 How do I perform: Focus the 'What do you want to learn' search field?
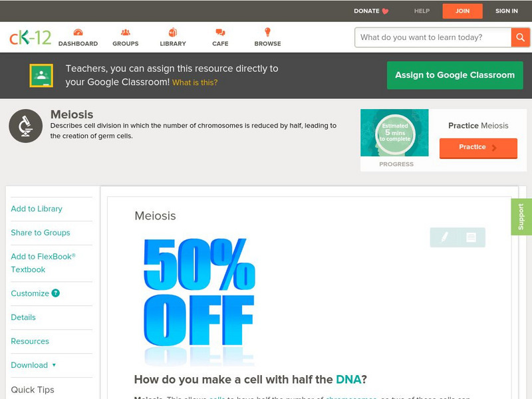pyautogui.click(x=433, y=37)
